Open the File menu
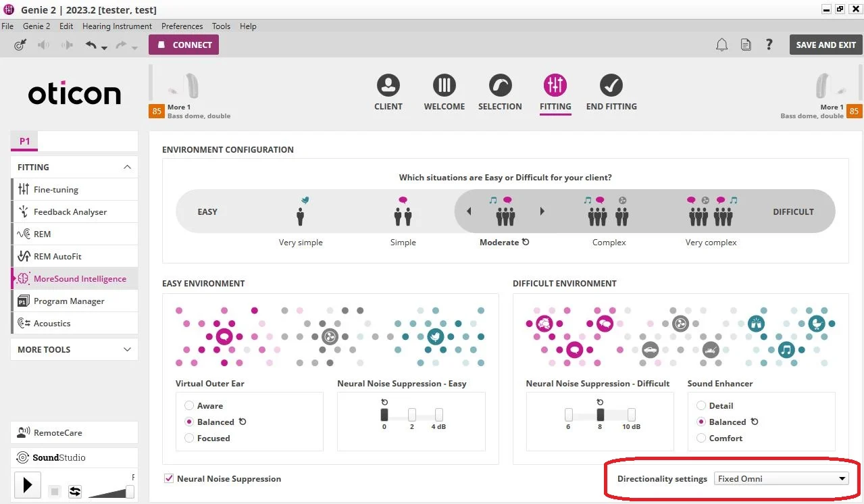This screenshot has width=864, height=504. (x=7, y=26)
